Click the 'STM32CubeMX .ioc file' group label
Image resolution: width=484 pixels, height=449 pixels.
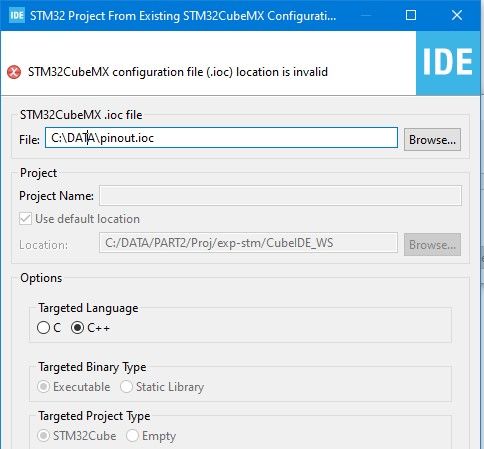point(81,115)
